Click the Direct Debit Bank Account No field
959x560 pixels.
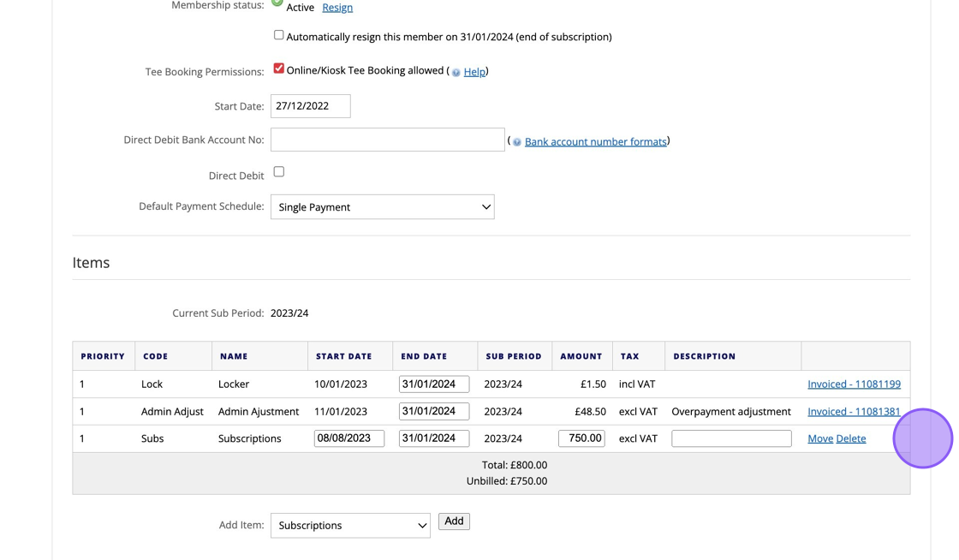tap(387, 140)
